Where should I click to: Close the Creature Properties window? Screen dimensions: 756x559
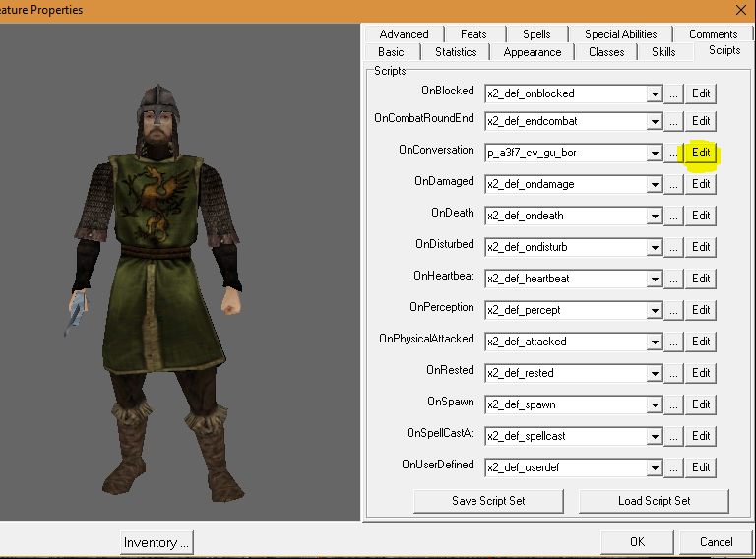[741, 10]
